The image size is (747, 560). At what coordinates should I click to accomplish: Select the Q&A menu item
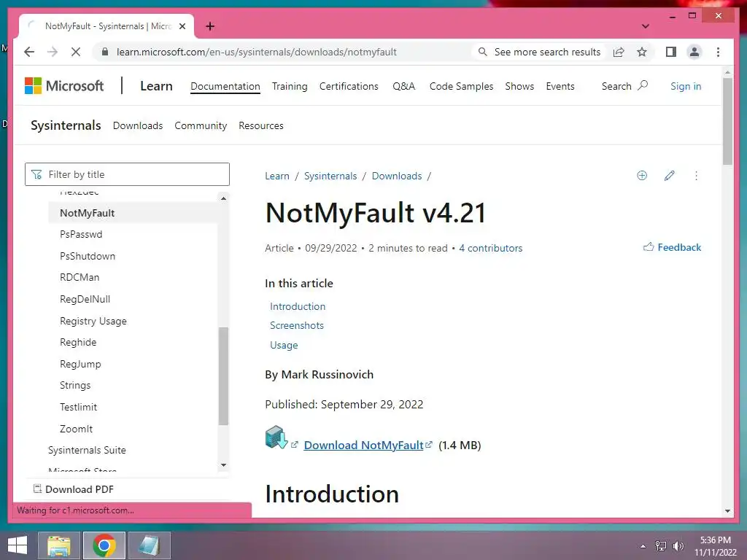(x=404, y=86)
